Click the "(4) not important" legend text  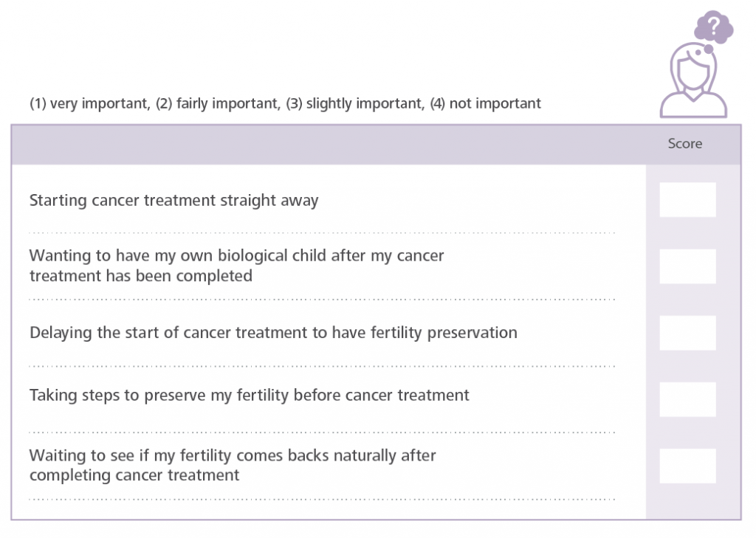[x=485, y=104]
